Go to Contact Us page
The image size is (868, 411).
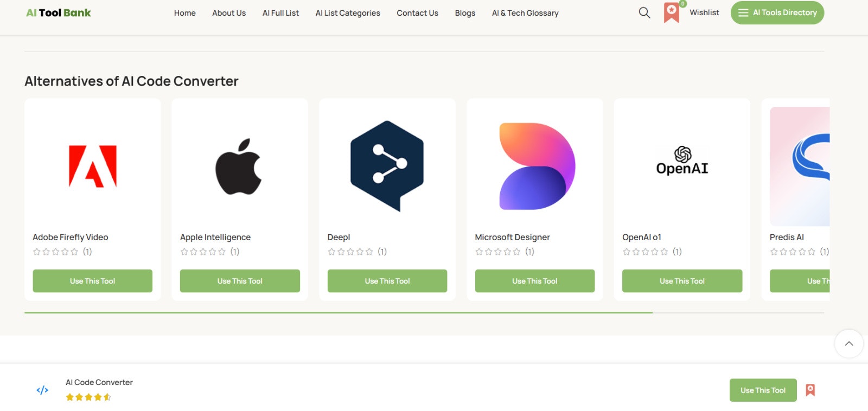pyautogui.click(x=417, y=13)
